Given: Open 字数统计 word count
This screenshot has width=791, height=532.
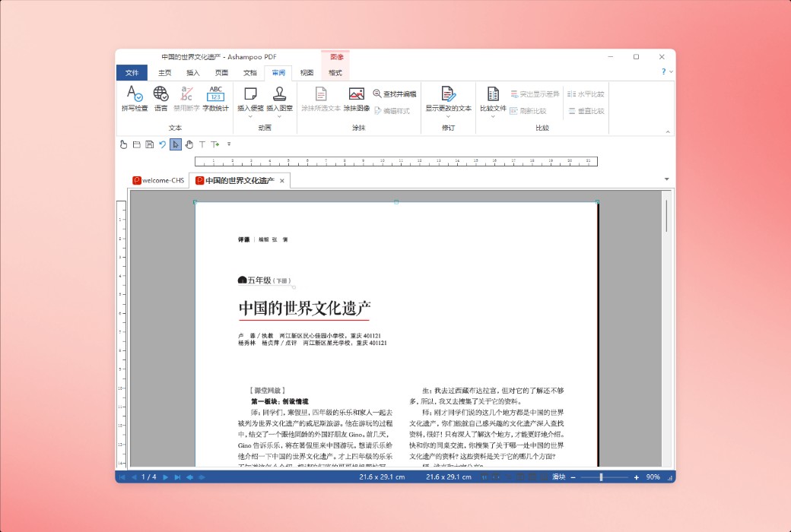Looking at the screenshot, I should (216, 94).
